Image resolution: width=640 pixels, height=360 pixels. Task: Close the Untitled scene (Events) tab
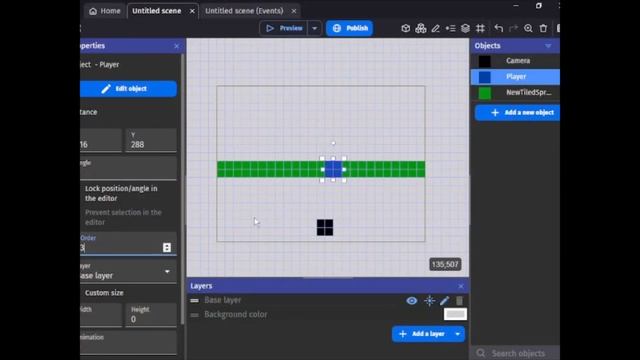(293, 11)
